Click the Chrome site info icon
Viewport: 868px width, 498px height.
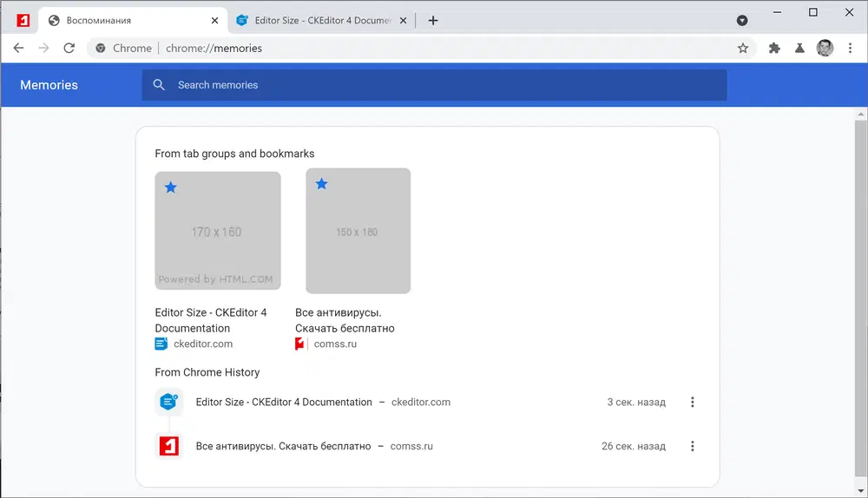(100, 48)
